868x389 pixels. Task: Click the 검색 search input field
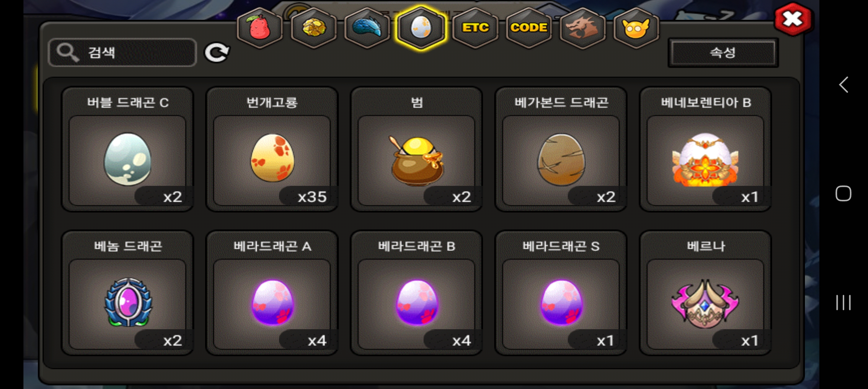point(122,53)
